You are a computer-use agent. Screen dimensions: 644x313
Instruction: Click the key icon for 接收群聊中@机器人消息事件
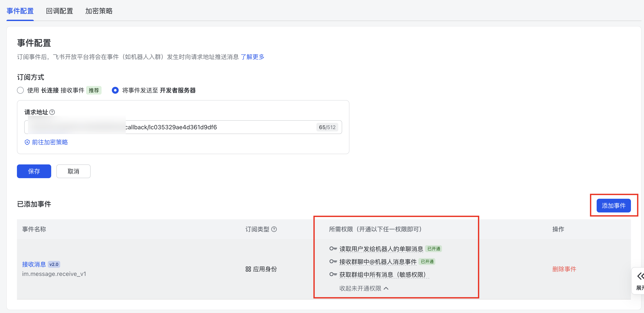(333, 262)
